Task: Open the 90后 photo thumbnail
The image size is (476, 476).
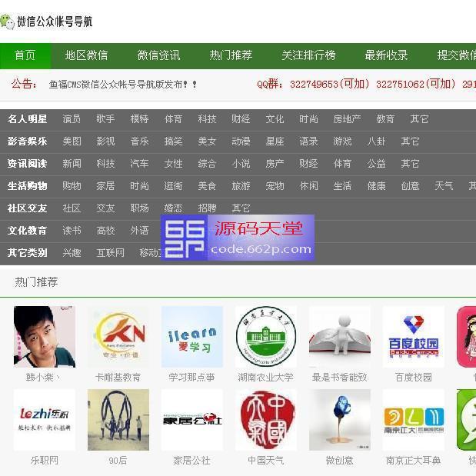Action: [x=118, y=420]
